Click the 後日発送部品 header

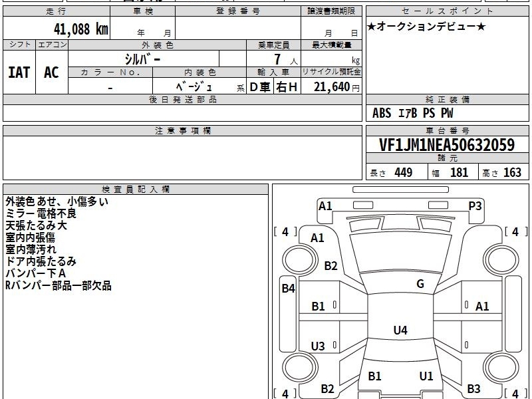(182, 99)
